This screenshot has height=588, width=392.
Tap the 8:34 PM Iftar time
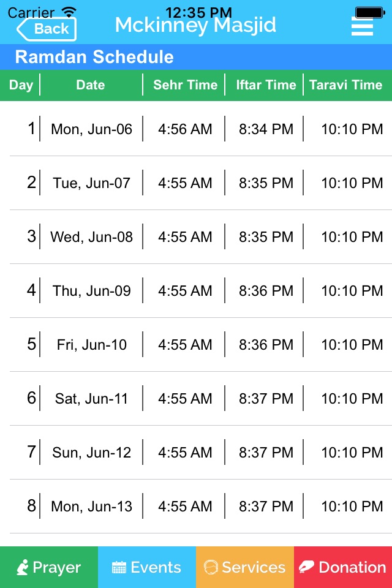point(266,129)
